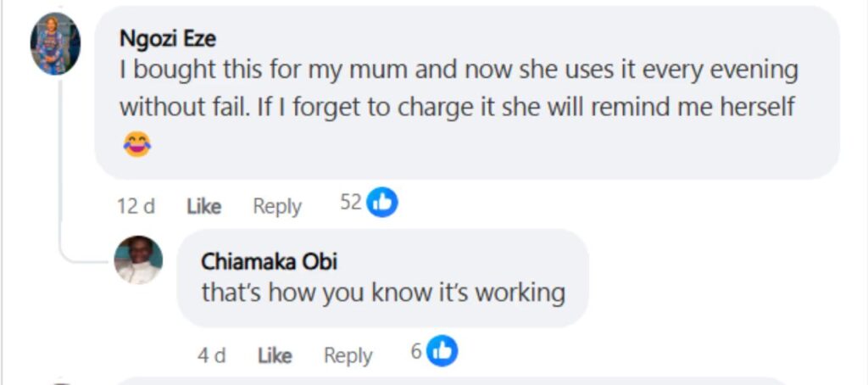The width and height of the screenshot is (868, 385).
Task: Like Chiamaka Obi's reply
Action: pos(275,355)
